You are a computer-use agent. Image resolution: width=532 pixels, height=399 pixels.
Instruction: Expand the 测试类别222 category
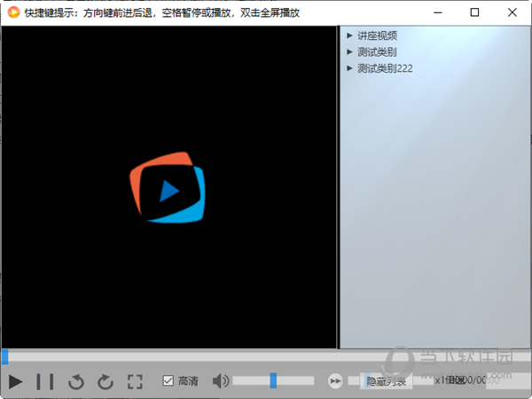tap(349, 68)
